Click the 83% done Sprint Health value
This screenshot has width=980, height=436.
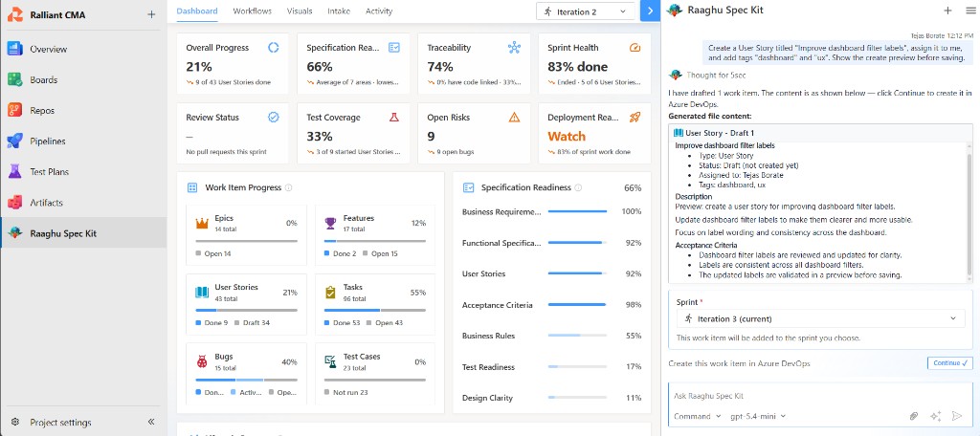[x=577, y=67]
